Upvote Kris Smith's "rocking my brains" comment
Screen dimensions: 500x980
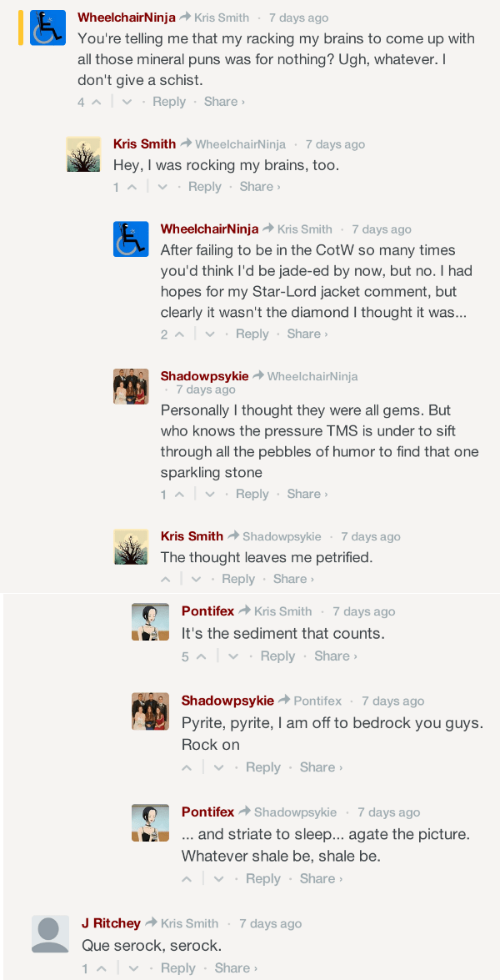pyautogui.click(x=132, y=187)
